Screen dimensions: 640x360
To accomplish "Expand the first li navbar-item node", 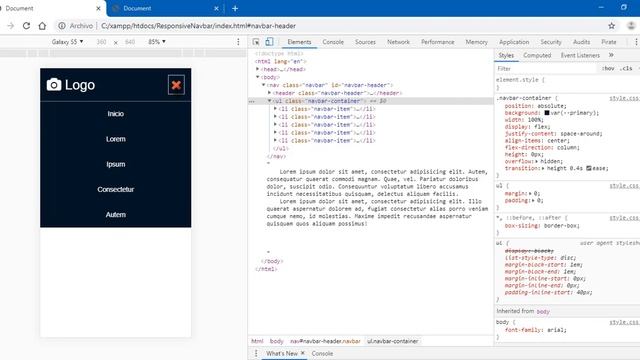I will point(276,109).
